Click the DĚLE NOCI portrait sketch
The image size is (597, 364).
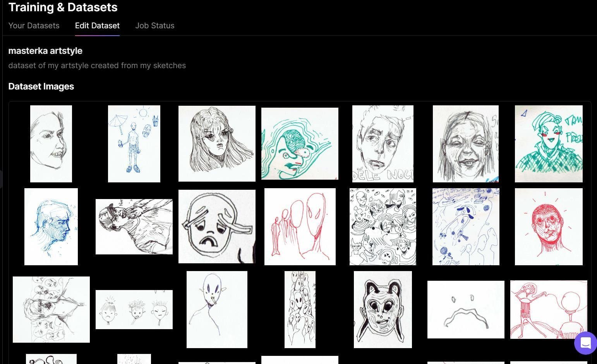(x=383, y=144)
